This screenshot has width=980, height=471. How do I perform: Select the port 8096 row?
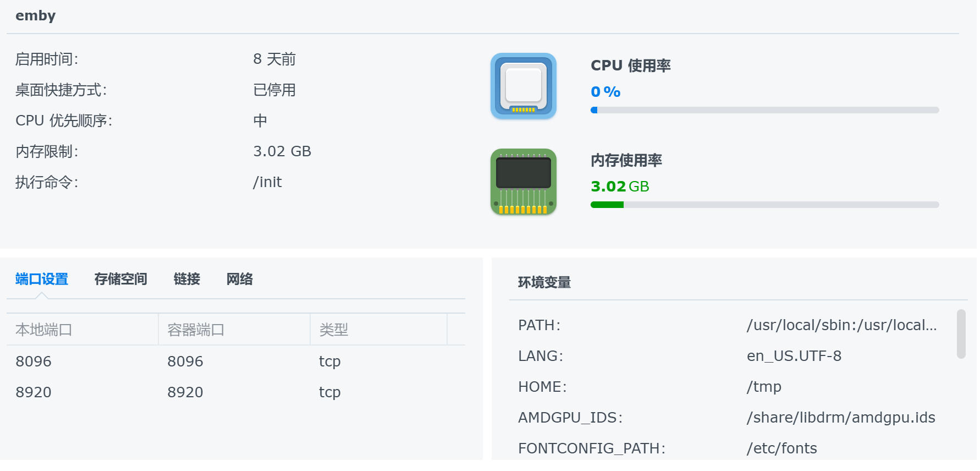tap(235, 362)
